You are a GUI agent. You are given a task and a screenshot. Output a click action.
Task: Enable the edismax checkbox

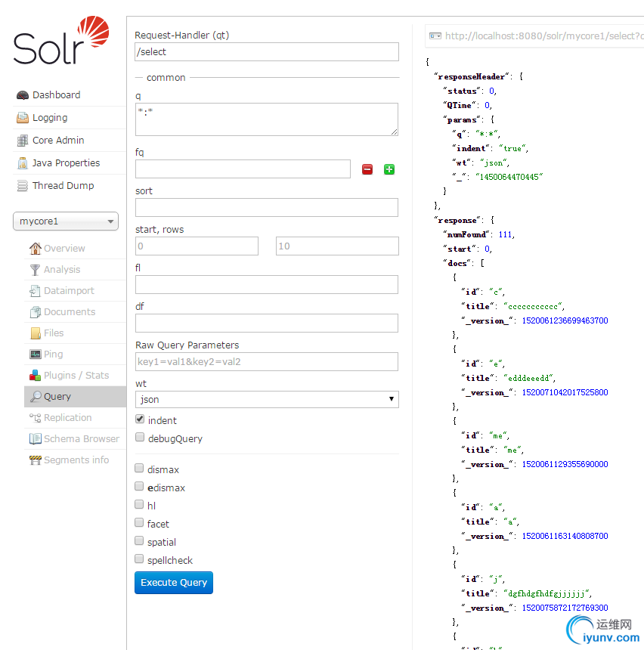tap(139, 486)
